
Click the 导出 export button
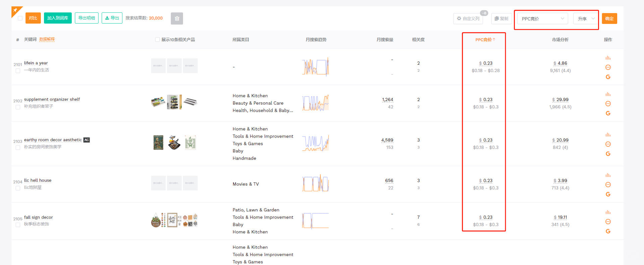coord(112,18)
